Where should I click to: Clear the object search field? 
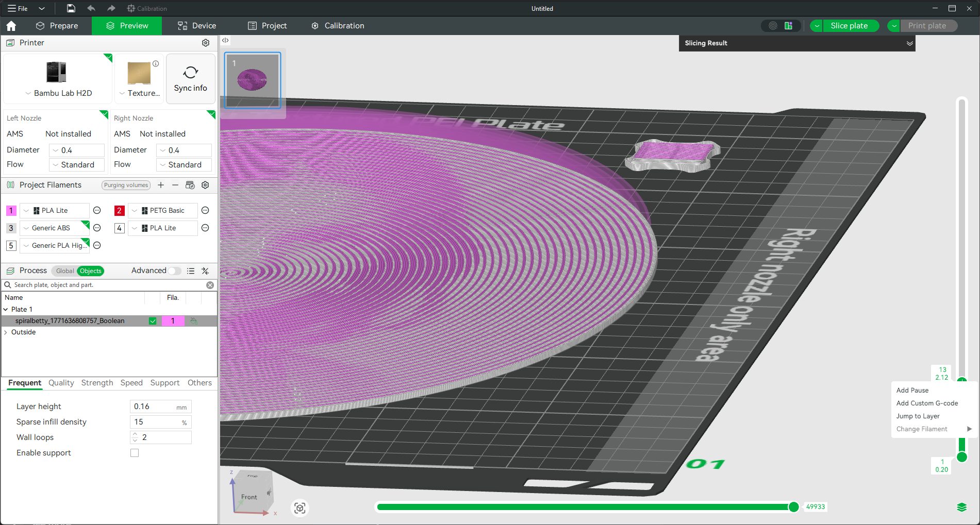coord(210,285)
